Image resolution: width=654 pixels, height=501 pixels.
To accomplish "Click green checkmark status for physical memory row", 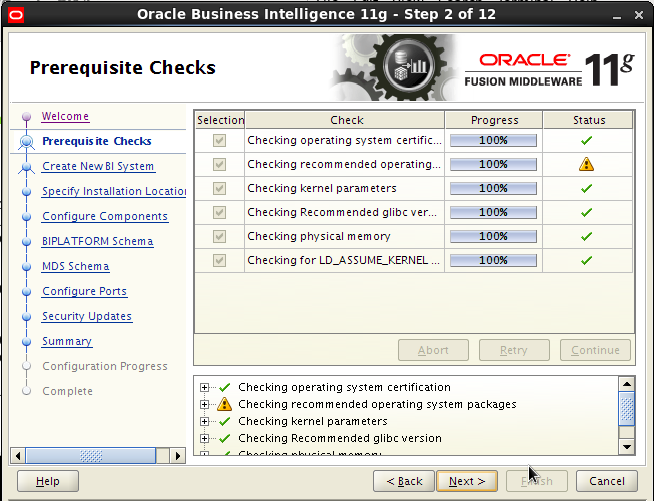I will tap(586, 237).
